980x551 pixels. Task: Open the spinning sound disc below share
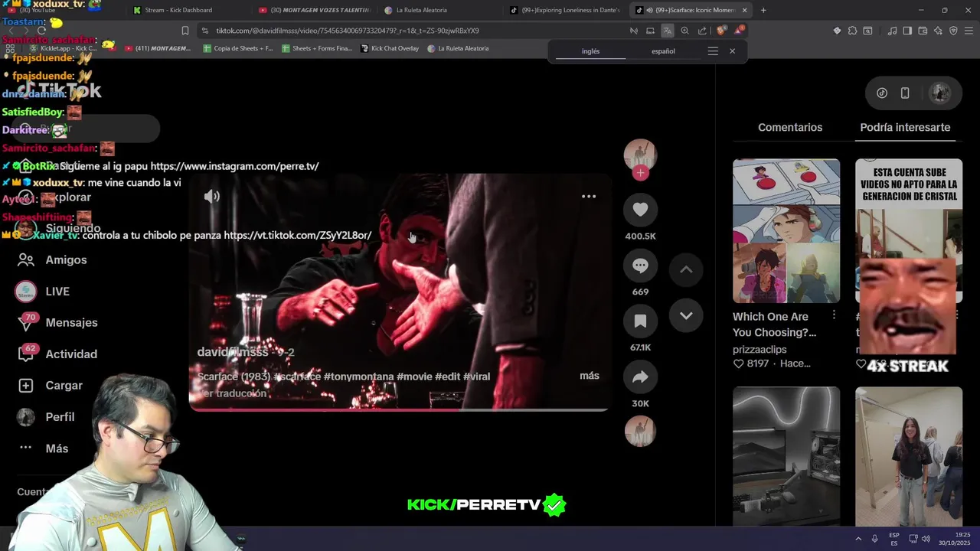640,432
